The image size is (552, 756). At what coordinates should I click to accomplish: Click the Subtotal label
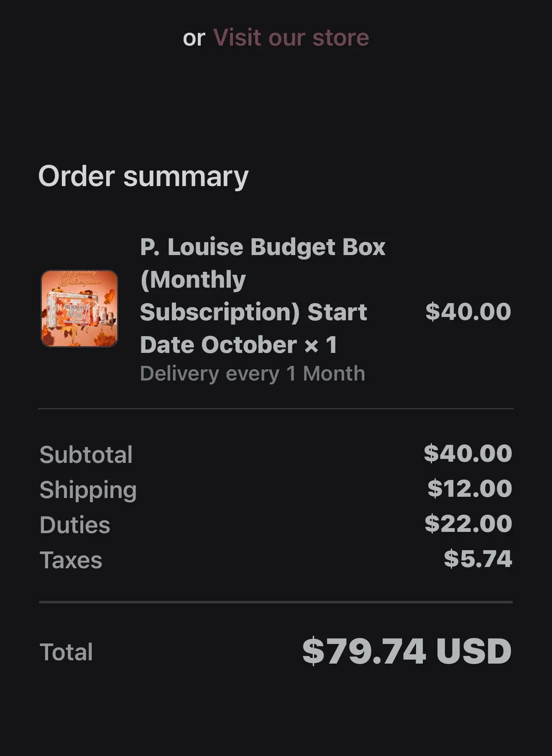point(86,454)
